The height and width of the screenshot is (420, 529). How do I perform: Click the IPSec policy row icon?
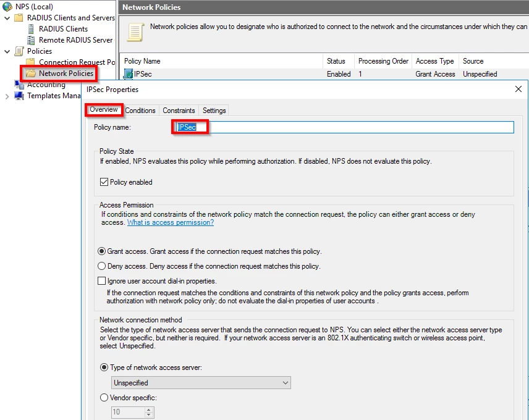128,74
